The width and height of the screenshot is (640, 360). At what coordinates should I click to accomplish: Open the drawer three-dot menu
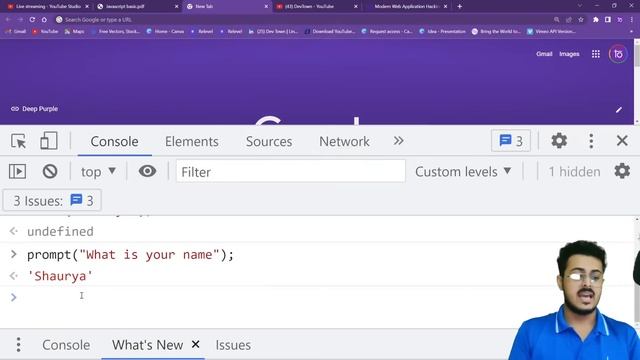18,345
